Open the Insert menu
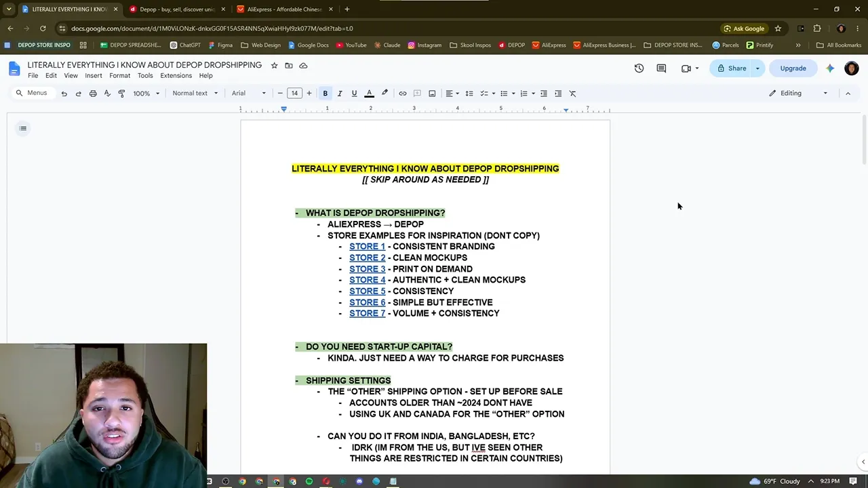The image size is (868, 488). 94,76
